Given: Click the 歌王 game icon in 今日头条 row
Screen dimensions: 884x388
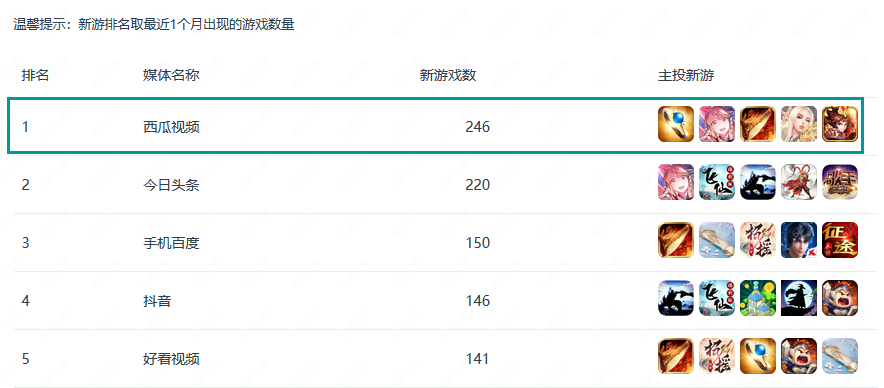Looking at the screenshot, I should (840, 182).
